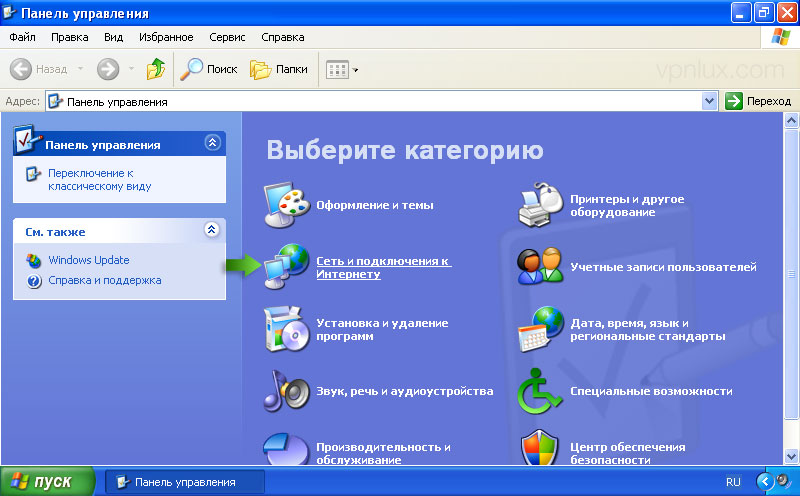Click the address bar Control Panel icon
The width and height of the screenshot is (800, 496).
[x=56, y=102]
